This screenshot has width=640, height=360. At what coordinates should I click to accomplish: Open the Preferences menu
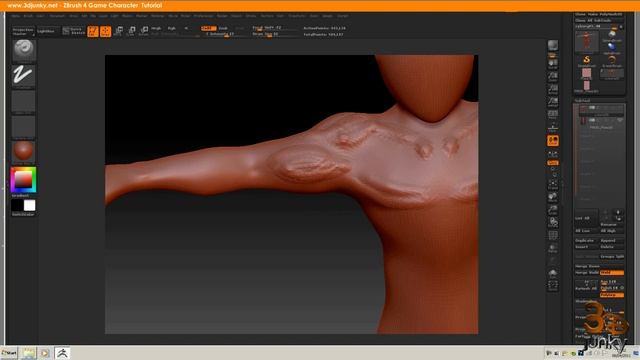pos(203,16)
